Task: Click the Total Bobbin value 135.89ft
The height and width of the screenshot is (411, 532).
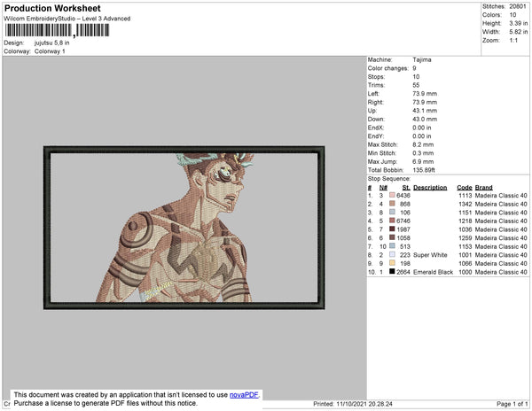Action: pos(424,170)
